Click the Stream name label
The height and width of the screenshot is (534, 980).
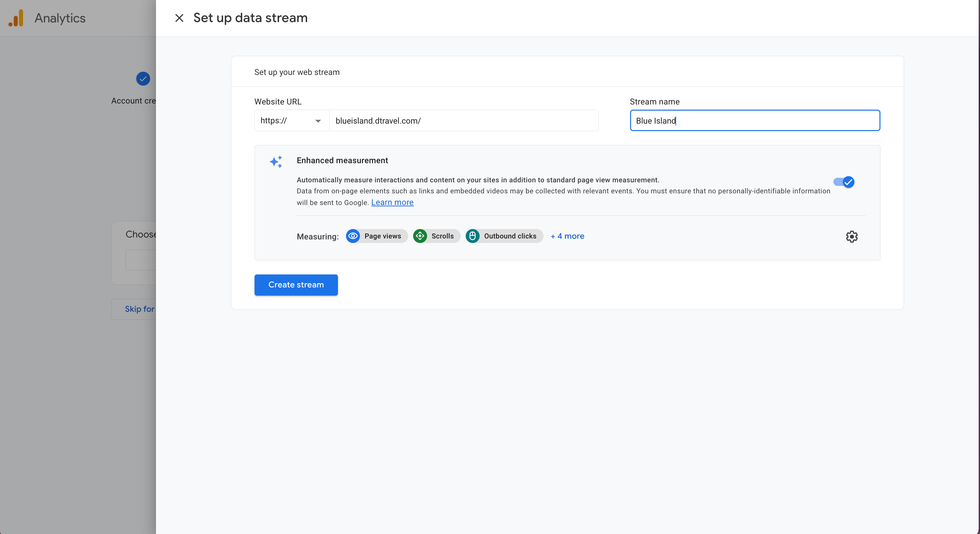654,102
